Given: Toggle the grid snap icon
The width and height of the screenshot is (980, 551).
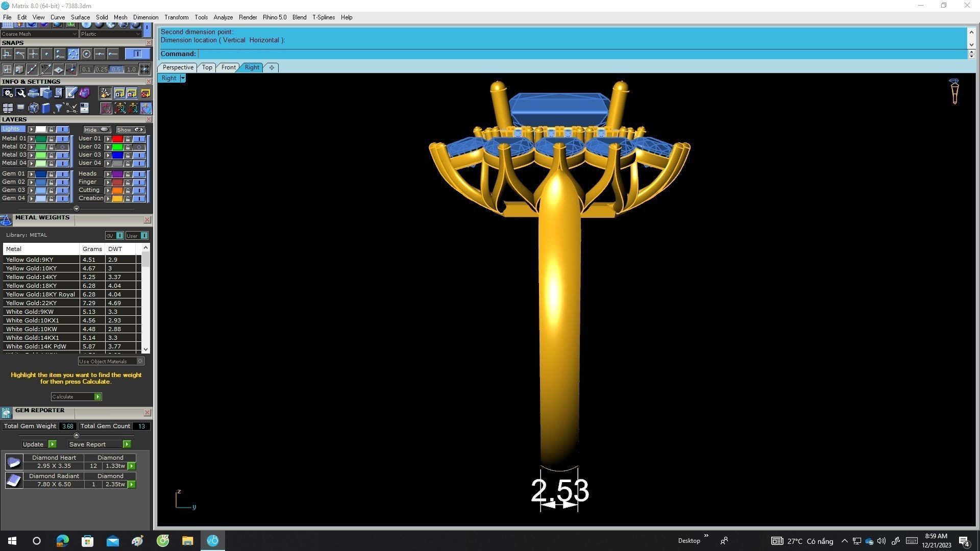Looking at the screenshot, I should pos(144,69).
